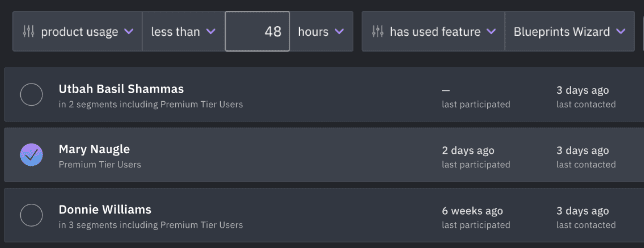
Task: Open the hours unit dropdown
Action: (313, 31)
